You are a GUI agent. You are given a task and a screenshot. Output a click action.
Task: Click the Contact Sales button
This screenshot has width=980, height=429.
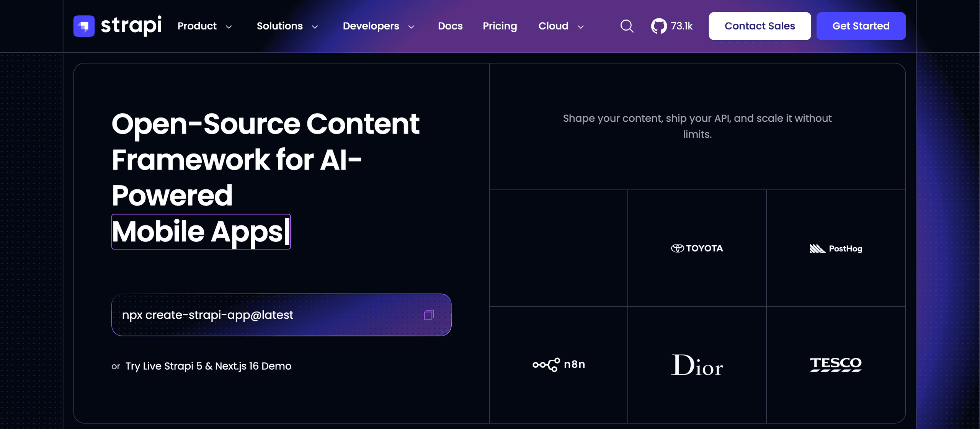[x=759, y=26]
